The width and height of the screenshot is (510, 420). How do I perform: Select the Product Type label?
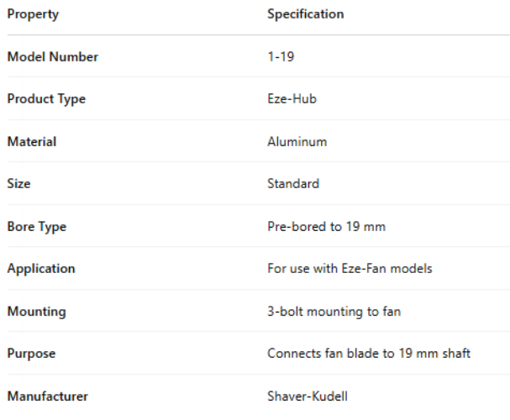click(x=46, y=99)
